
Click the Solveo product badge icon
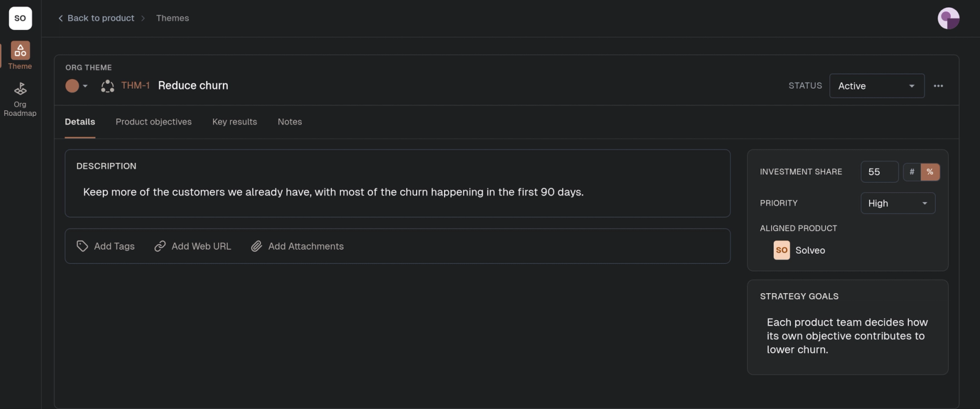pyautogui.click(x=782, y=250)
